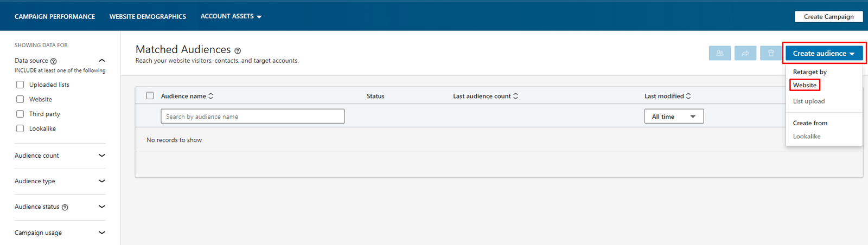Click the trash delete icon button

point(771,53)
